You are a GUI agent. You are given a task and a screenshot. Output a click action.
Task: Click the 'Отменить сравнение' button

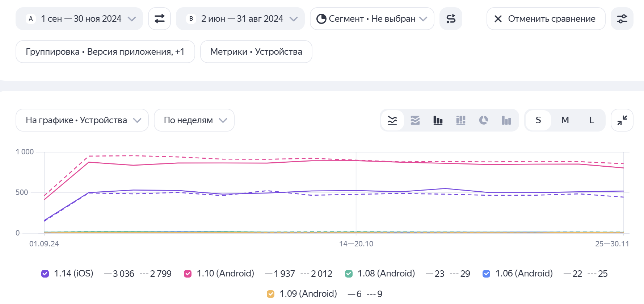546,19
